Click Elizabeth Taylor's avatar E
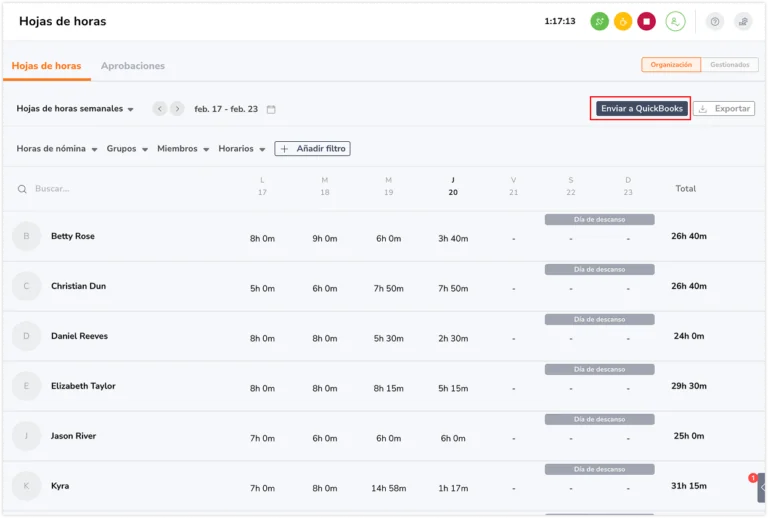This screenshot has width=768, height=518. click(26, 386)
